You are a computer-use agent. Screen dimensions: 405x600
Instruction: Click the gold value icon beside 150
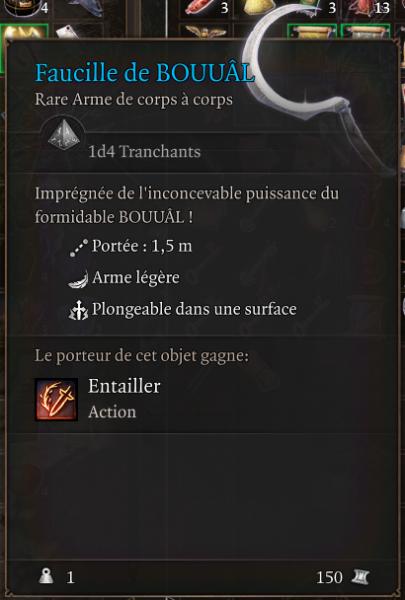360,577
